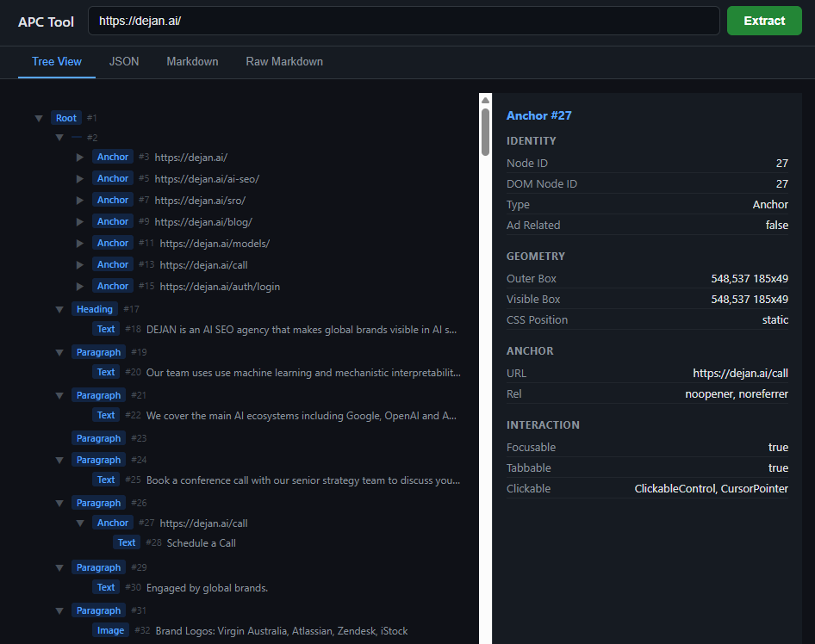Select the https://dejan.ai/blog/ row text

tap(203, 222)
